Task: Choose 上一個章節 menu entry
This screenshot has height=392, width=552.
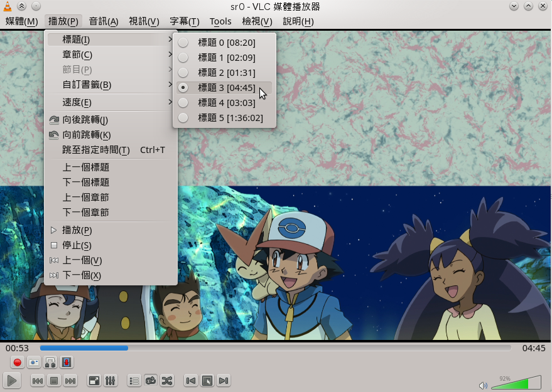Action: pyautogui.click(x=111, y=198)
